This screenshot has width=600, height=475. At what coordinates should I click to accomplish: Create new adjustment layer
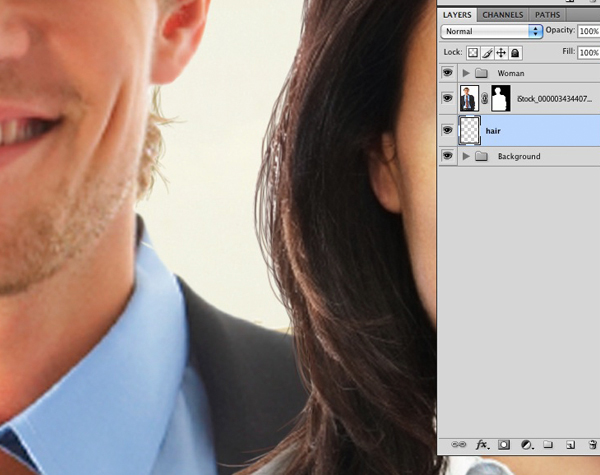526,444
